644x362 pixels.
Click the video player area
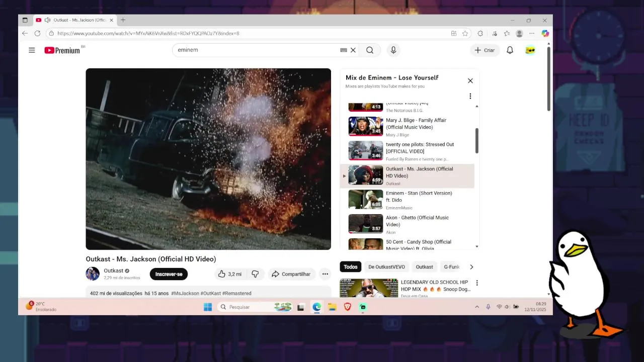tap(208, 159)
